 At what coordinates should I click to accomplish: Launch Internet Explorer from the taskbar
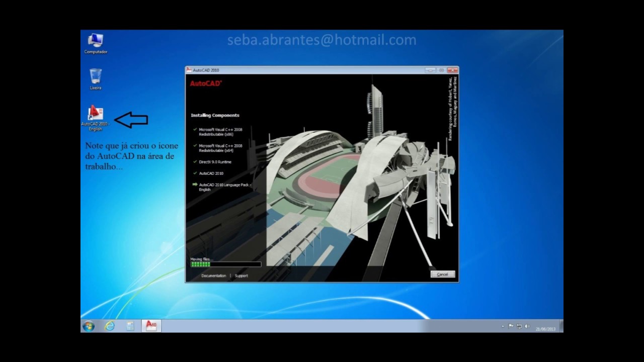tap(109, 326)
